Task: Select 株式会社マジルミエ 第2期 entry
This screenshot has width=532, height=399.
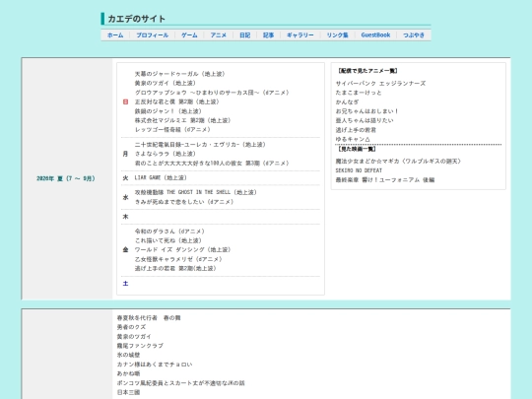Action: 183,120
